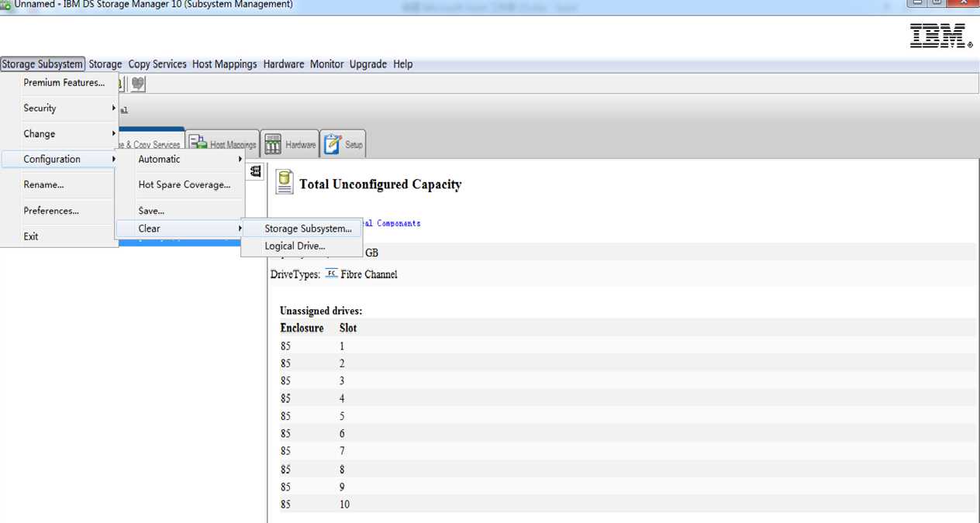
Task: Open the Monitor menu
Action: (326, 64)
